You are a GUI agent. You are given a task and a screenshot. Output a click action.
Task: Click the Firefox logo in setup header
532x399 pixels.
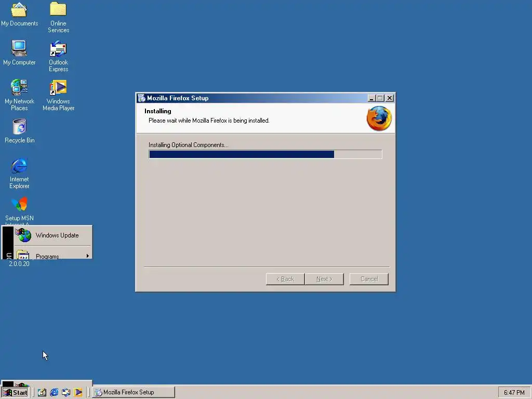(379, 118)
